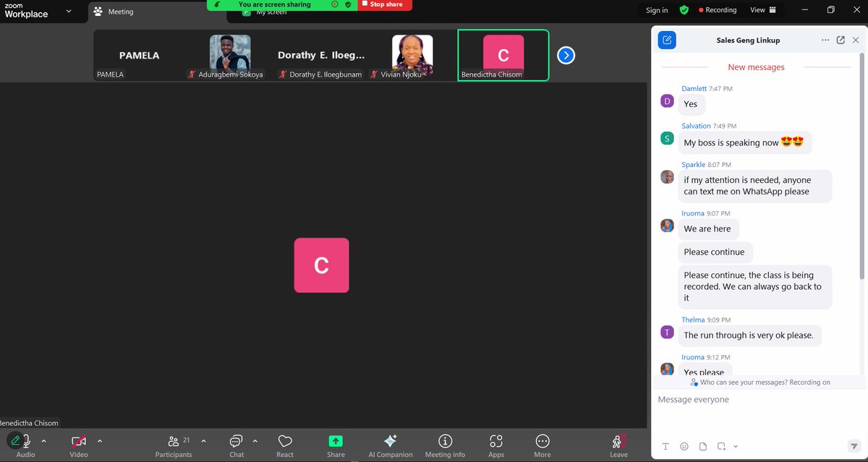
Task: Click Sign in at top right
Action: click(x=656, y=10)
